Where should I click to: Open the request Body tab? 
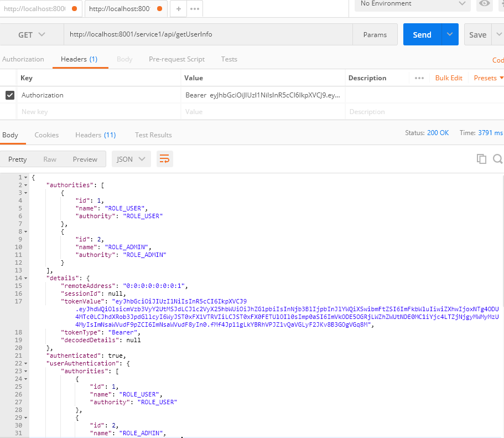tap(124, 59)
